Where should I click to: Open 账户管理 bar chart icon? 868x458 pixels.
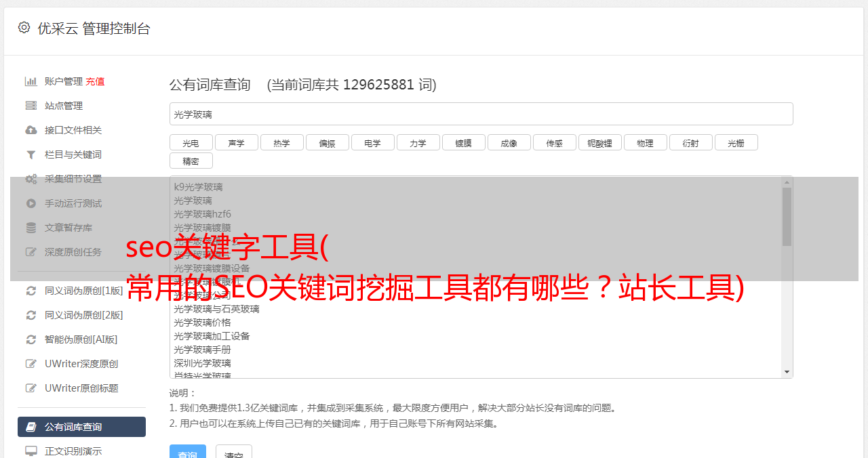click(31, 81)
